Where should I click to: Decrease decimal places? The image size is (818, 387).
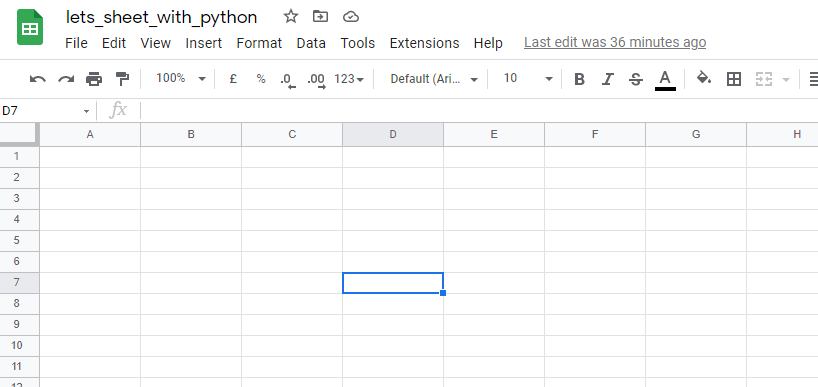click(x=288, y=80)
